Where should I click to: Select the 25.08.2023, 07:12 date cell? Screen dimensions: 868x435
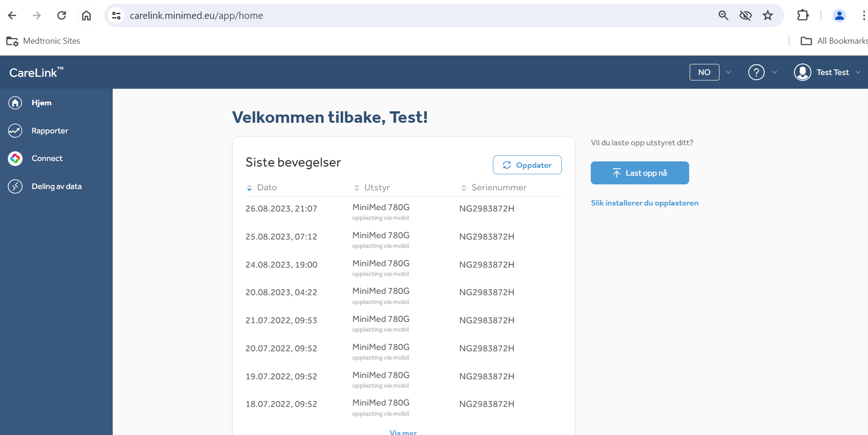coord(281,237)
